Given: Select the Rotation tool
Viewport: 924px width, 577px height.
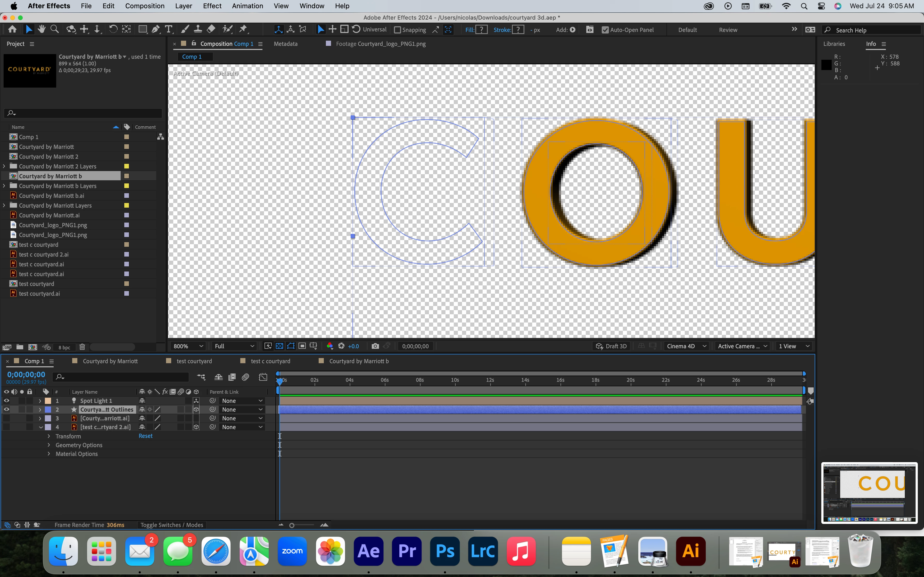Looking at the screenshot, I should click(x=113, y=29).
